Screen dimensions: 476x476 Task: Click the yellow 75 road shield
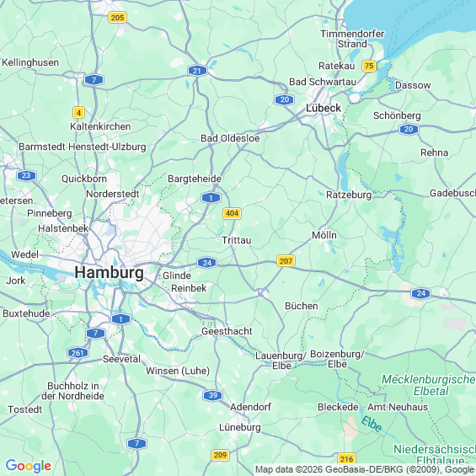pos(369,66)
